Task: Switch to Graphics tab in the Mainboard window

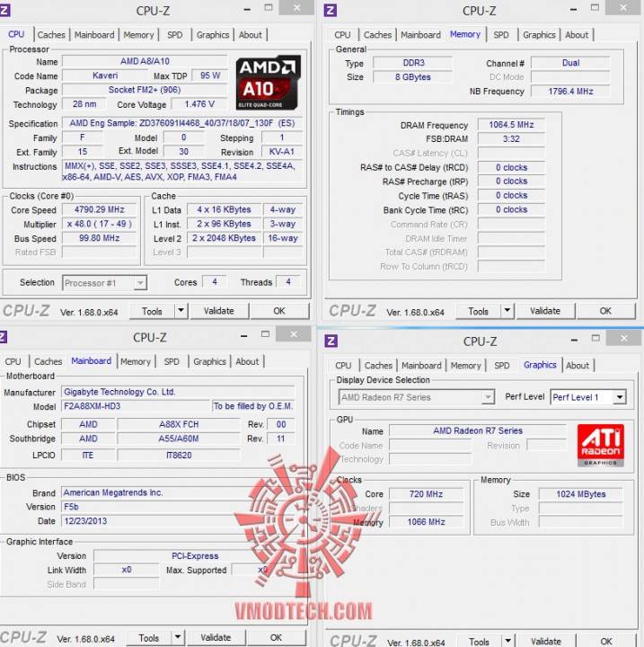Action: 209,361
